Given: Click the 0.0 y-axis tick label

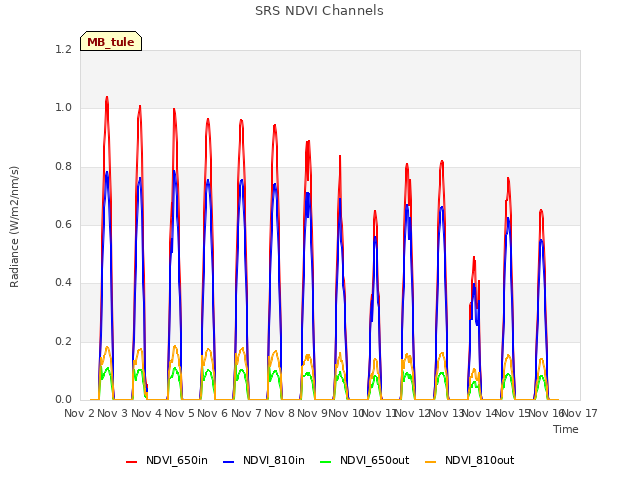Looking at the screenshot, I should pyautogui.click(x=63, y=400).
